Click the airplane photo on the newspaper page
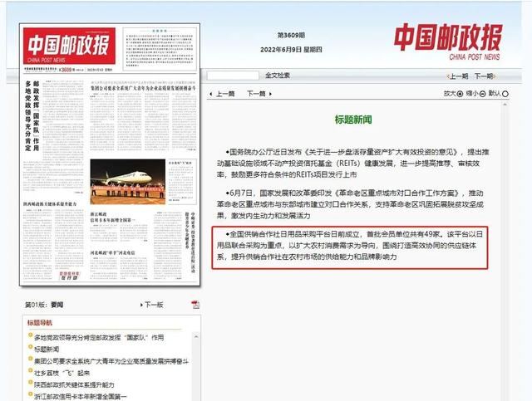Screen dimensions: 532x401 point(127,182)
